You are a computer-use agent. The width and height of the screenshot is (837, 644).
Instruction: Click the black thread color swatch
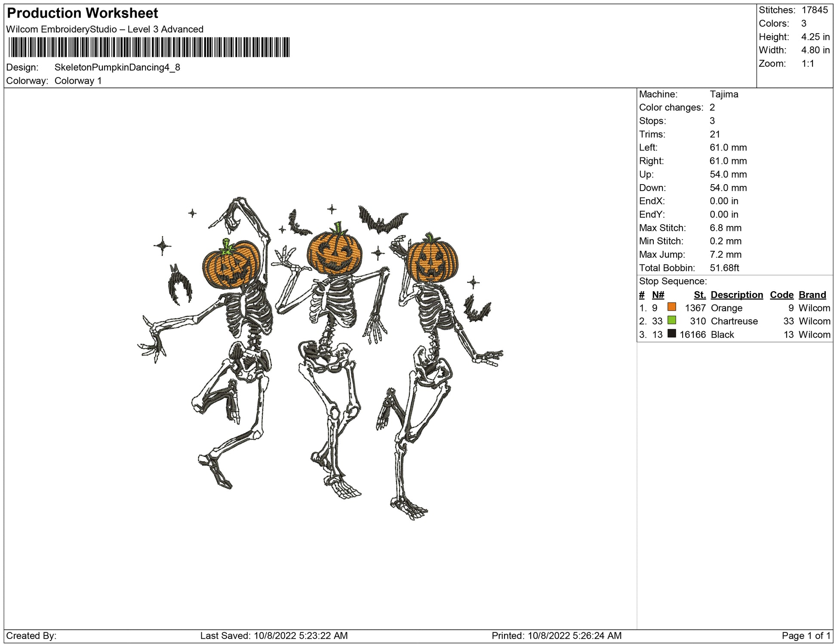671,333
